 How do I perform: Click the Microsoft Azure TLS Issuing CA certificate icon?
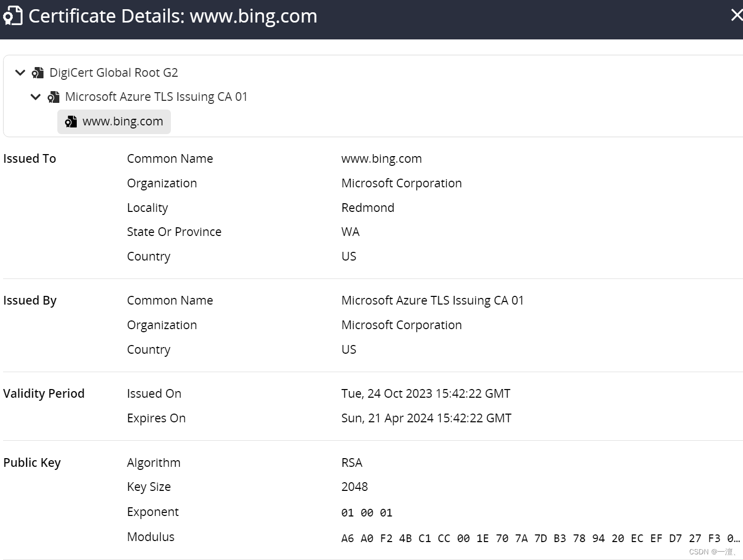[x=53, y=97]
